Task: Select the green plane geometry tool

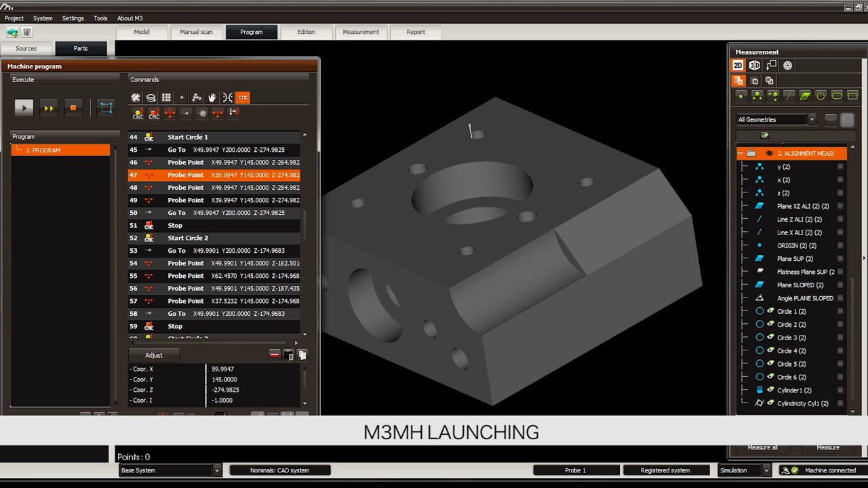Action: click(x=805, y=96)
